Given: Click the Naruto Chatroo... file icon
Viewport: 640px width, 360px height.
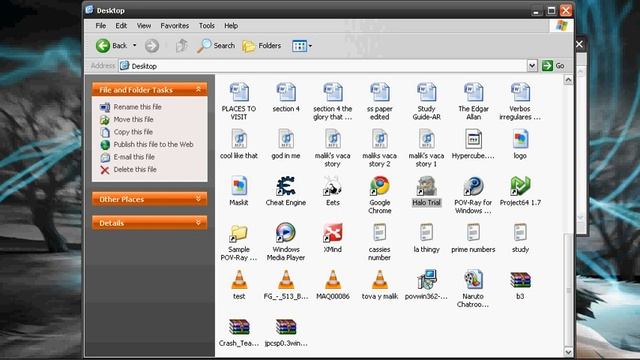Looking at the screenshot, I should point(473,280).
